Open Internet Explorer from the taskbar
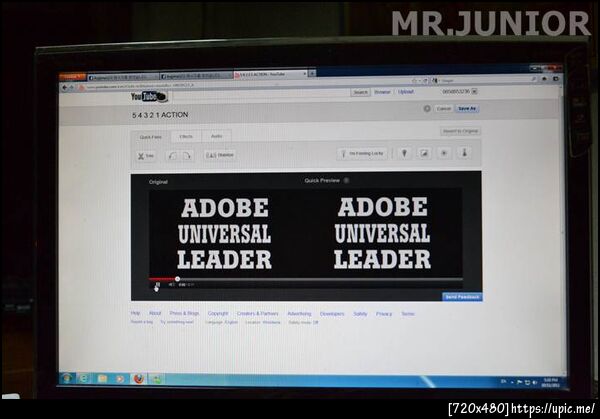The image size is (600, 419). click(84, 378)
